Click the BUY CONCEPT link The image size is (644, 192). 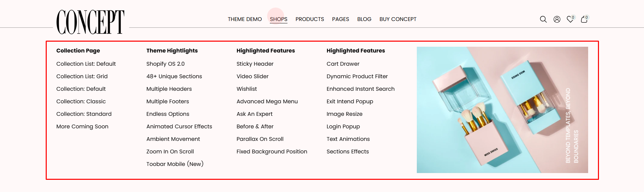398,19
